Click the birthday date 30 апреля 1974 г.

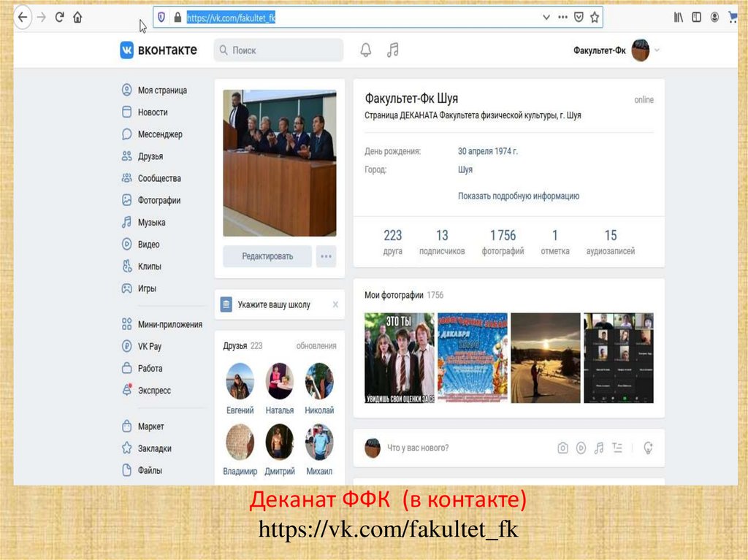point(487,151)
